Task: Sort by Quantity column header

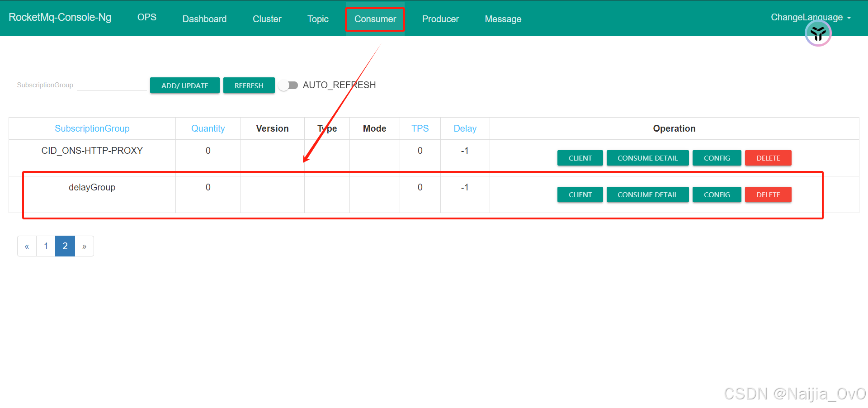Action: click(208, 128)
